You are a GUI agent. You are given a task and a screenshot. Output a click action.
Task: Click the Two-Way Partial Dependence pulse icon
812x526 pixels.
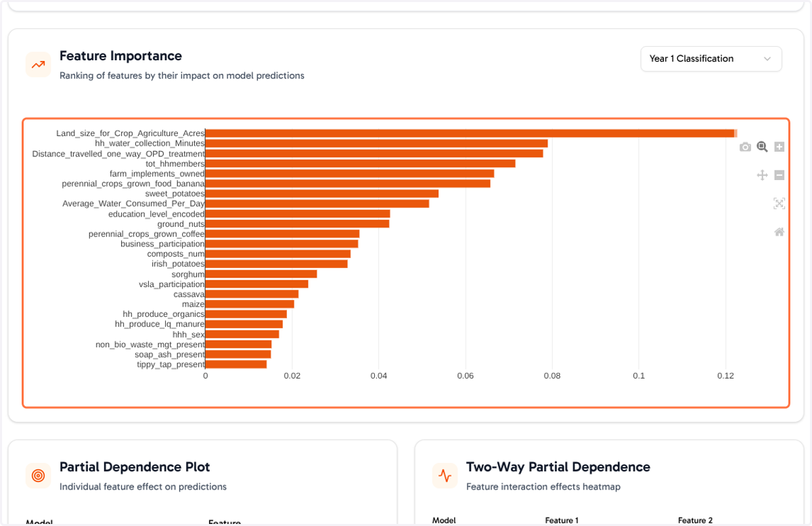pyautogui.click(x=445, y=476)
